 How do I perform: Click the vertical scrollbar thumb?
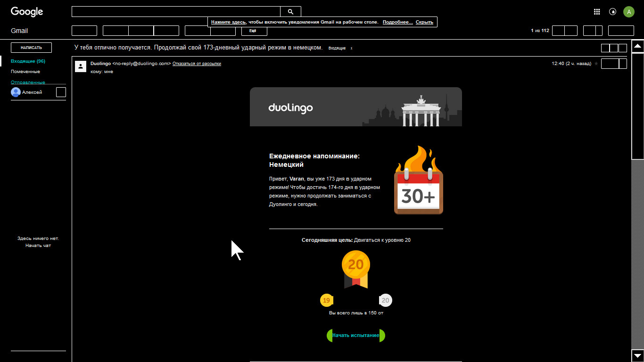tap(637, 106)
